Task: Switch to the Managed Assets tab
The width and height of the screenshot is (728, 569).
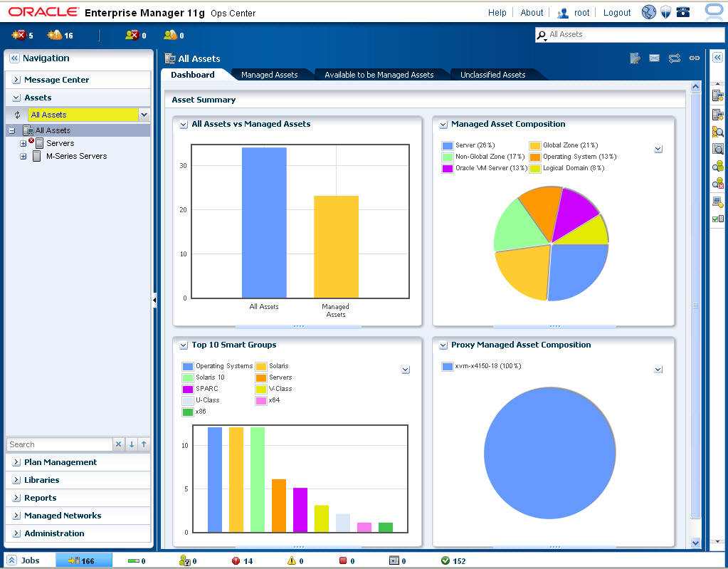Action: (269, 75)
